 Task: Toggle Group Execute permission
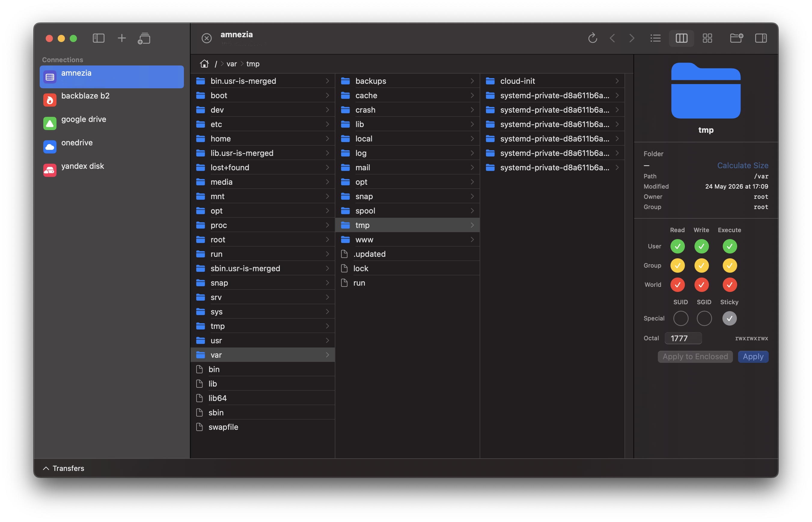pos(730,266)
